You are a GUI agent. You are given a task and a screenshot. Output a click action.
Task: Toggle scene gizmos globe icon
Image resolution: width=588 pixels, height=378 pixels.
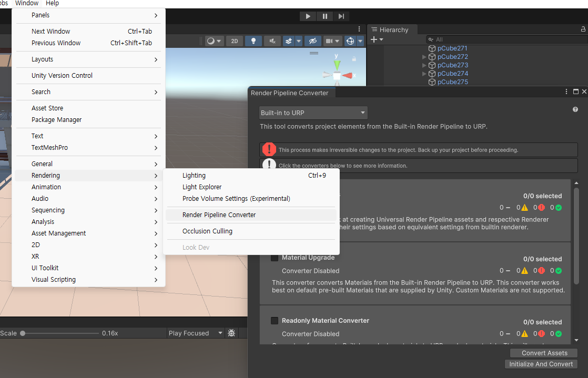pyautogui.click(x=350, y=41)
